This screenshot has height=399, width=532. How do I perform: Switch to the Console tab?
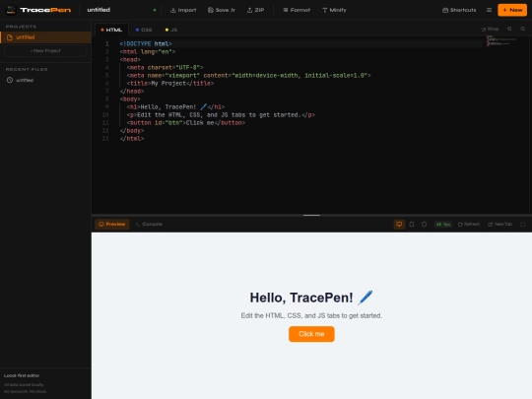pyautogui.click(x=149, y=225)
